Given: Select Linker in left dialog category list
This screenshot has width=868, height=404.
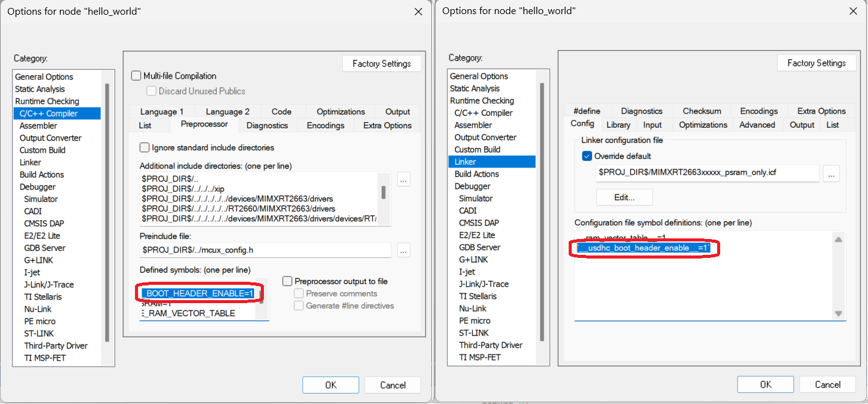Looking at the screenshot, I should pos(30,162).
